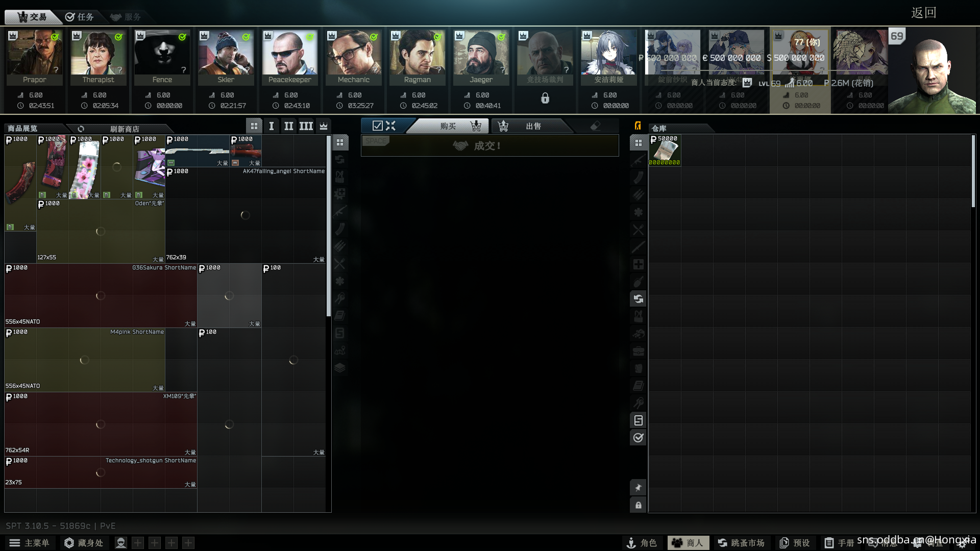
Task: Select shop maps category icon
Action: click(340, 350)
